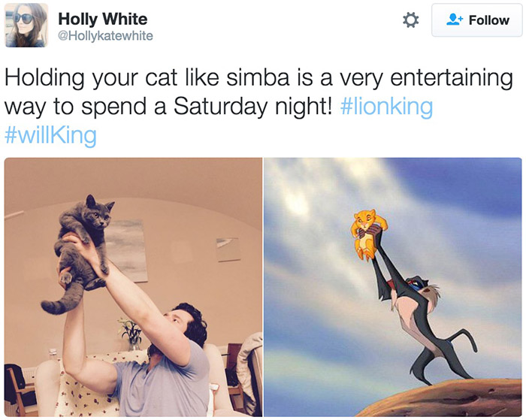Click the word Follow on the button
The height and width of the screenshot is (420, 526).
coord(488,20)
